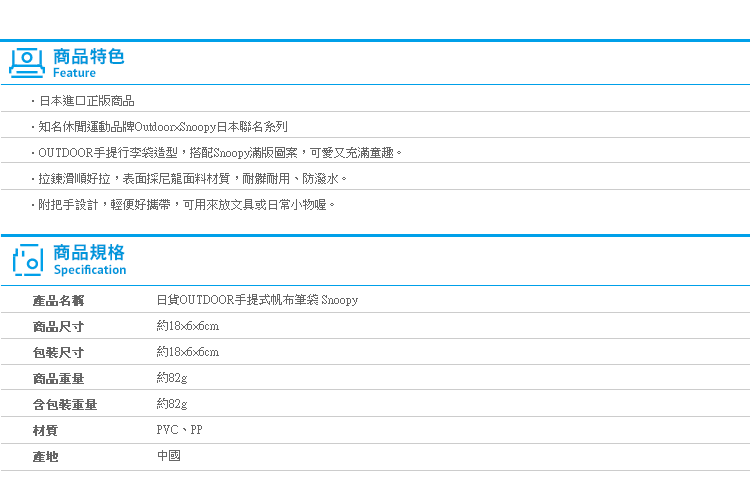This screenshot has height=501, width=750.
Task: Select the 商品特色 heading
Action: coord(88,56)
